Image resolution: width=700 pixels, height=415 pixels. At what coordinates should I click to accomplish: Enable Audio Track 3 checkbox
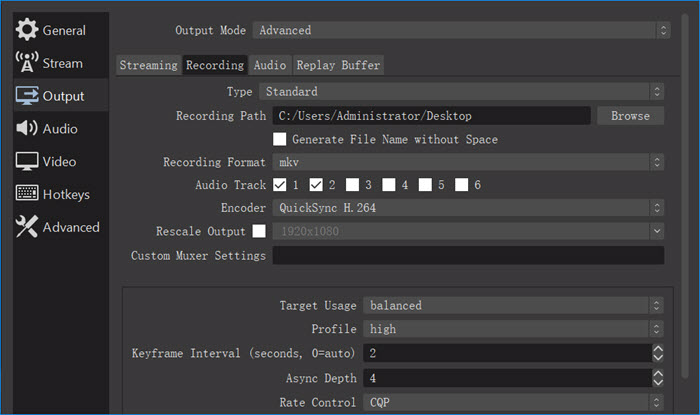click(x=352, y=185)
